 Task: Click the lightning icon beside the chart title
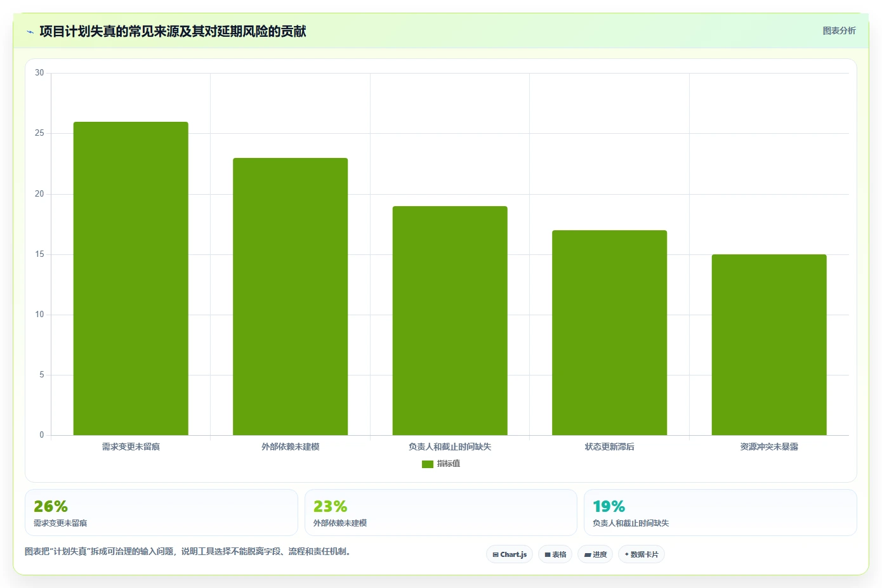30,32
